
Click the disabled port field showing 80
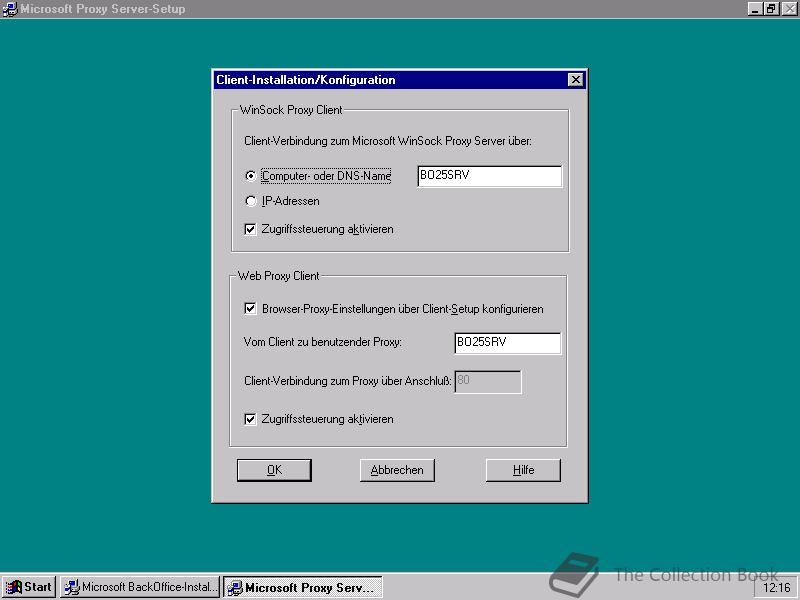(488, 382)
